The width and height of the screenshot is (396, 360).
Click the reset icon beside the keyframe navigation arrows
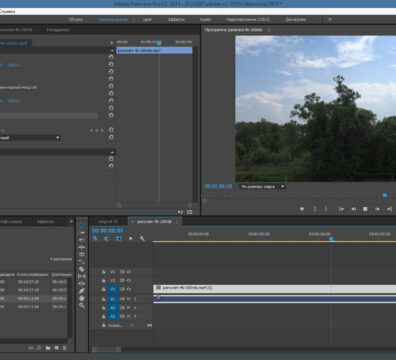pyautogui.click(x=111, y=130)
